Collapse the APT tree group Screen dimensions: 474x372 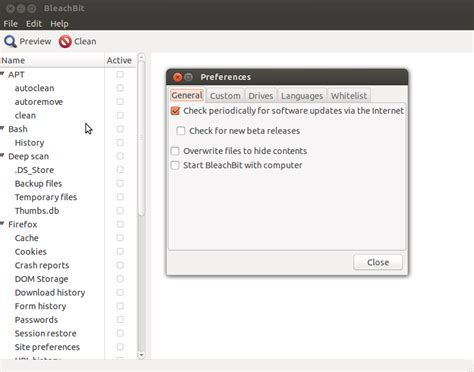point(3,74)
